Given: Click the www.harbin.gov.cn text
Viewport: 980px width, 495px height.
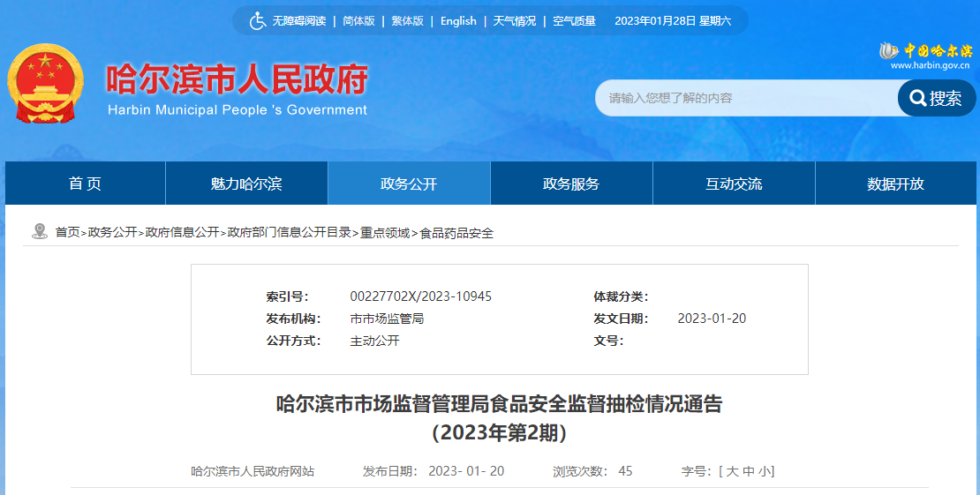Looking at the screenshot, I should pos(930,65).
